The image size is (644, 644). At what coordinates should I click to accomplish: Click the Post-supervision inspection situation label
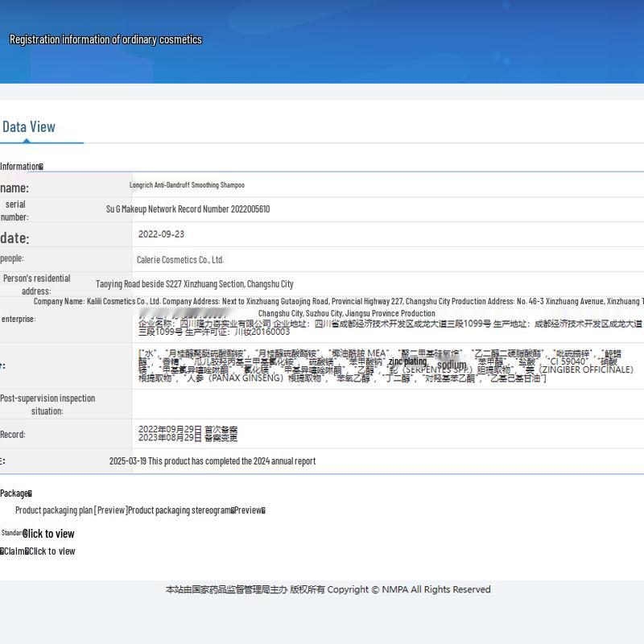(47, 404)
